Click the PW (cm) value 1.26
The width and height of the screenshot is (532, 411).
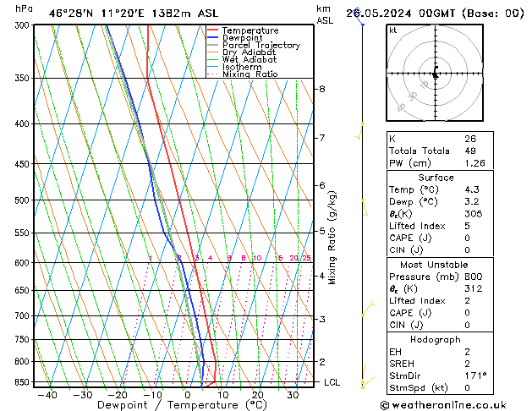[474, 163]
